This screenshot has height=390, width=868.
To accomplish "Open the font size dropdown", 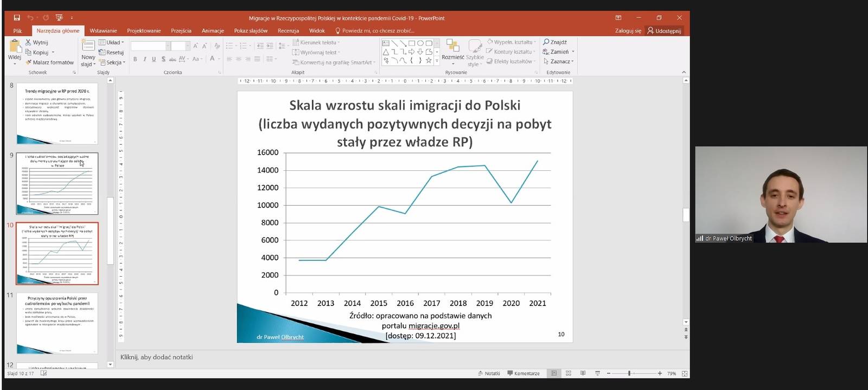I will point(188,46).
